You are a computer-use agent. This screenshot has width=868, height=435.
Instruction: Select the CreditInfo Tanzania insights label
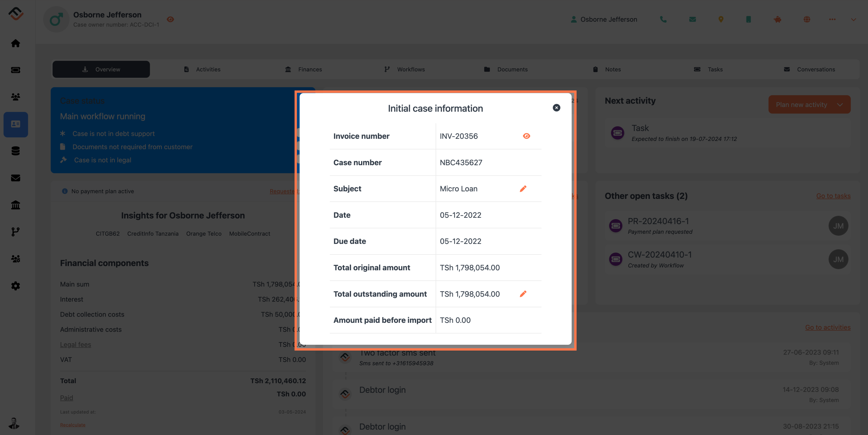pyautogui.click(x=153, y=234)
